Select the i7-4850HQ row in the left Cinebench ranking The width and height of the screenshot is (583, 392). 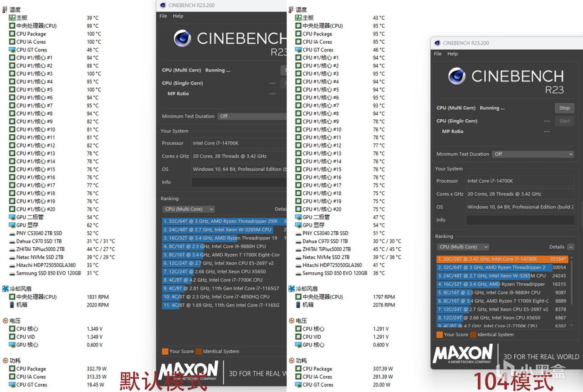coord(224,297)
